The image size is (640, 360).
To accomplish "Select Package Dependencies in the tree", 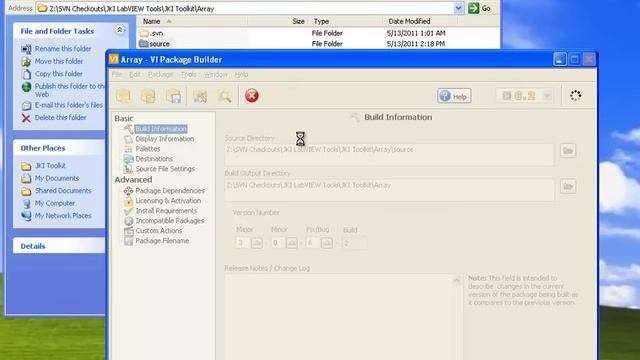I will pos(170,191).
